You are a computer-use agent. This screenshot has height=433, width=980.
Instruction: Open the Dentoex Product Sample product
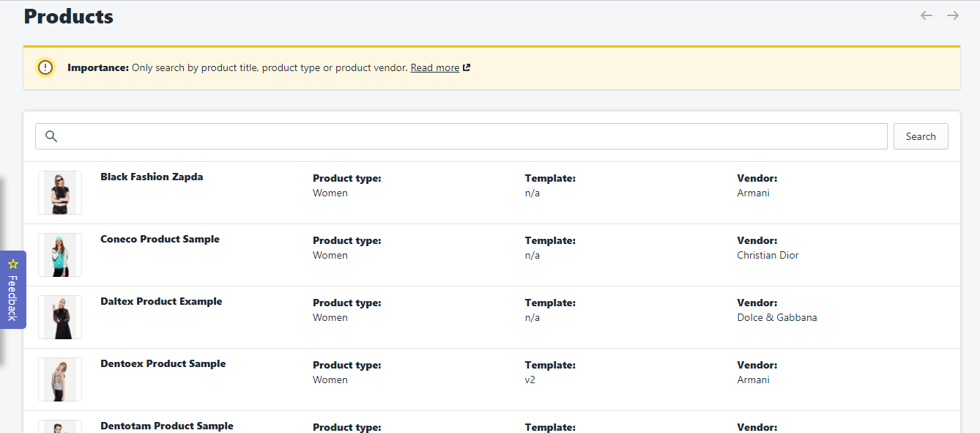(x=163, y=363)
